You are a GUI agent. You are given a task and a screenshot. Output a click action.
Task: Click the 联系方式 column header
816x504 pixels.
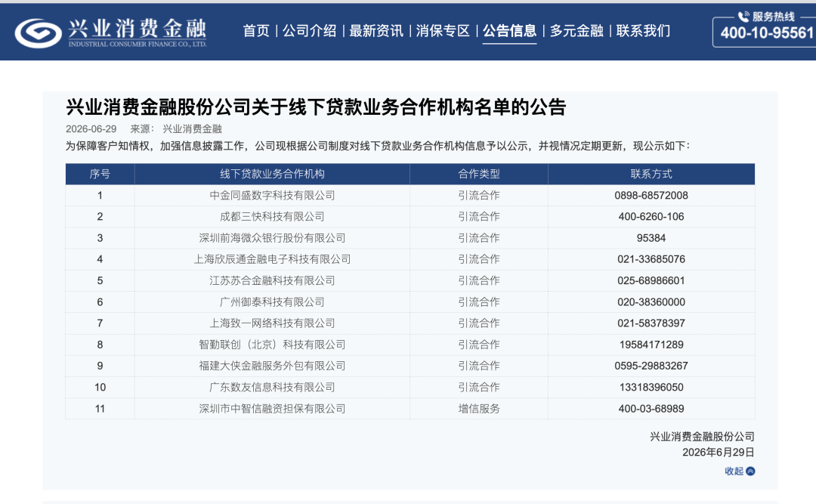point(651,174)
